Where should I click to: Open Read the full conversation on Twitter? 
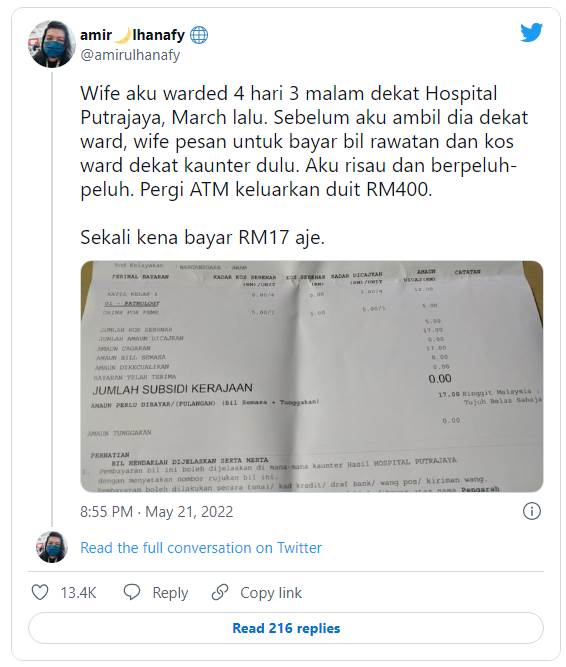click(201, 547)
